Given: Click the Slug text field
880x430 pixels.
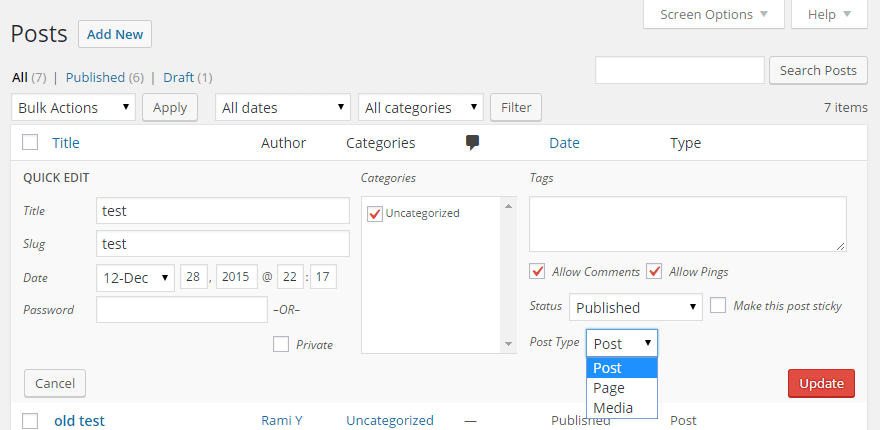Looking at the screenshot, I should pyautogui.click(x=222, y=243).
